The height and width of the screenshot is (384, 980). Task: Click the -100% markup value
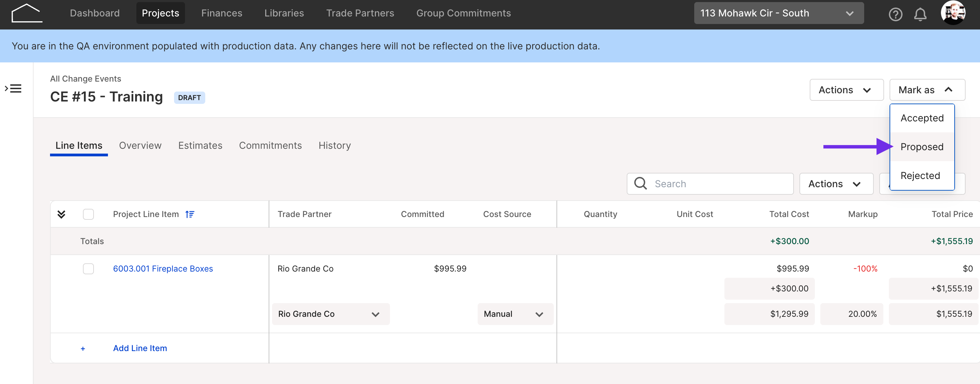(x=865, y=269)
